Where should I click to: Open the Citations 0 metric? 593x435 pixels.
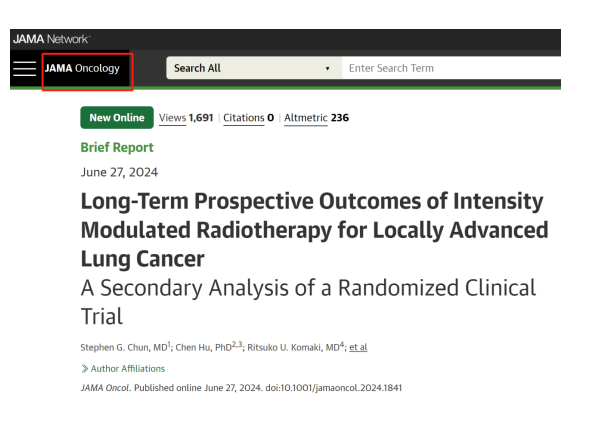coord(248,118)
